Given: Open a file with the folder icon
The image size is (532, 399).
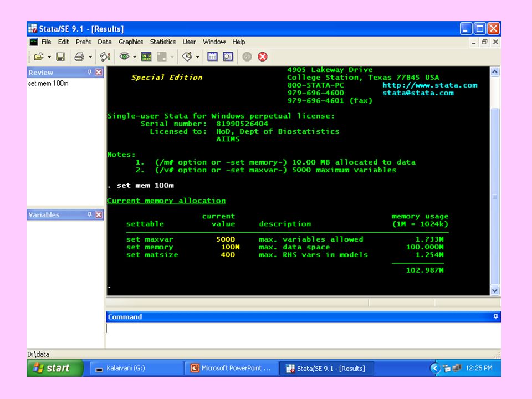Looking at the screenshot, I should pyautogui.click(x=39, y=57).
